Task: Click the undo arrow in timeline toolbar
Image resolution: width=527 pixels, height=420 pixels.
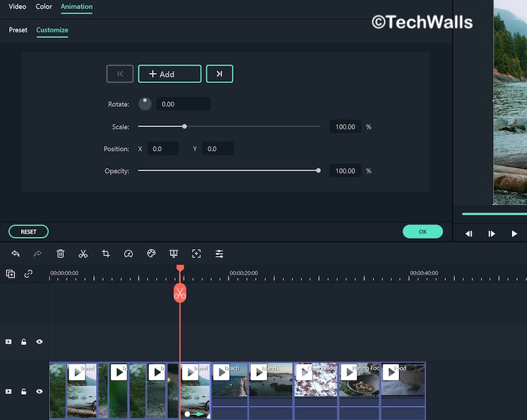Action: (15, 253)
